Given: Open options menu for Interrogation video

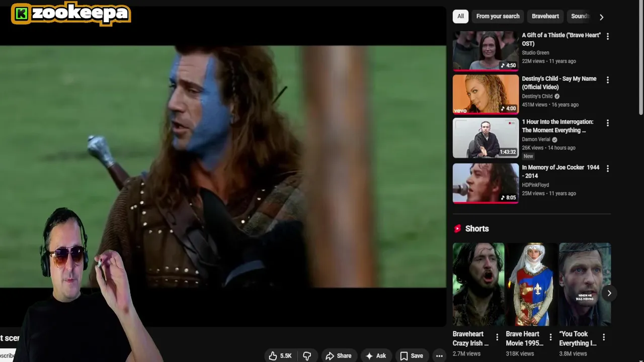Looking at the screenshot, I should pyautogui.click(x=607, y=123).
